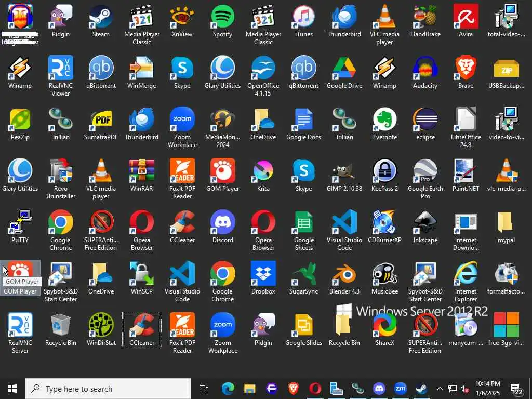Open the SumatraPDF shortcut
The height and width of the screenshot is (399, 532).
click(101, 124)
